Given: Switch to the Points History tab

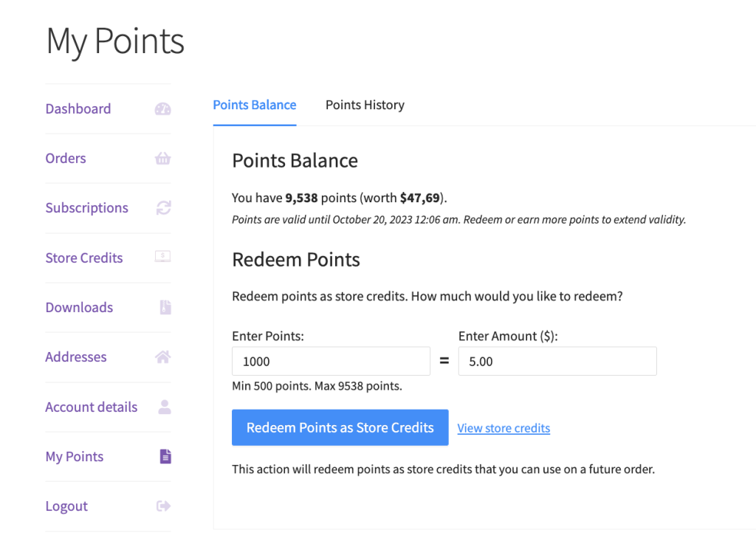Looking at the screenshot, I should (365, 105).
